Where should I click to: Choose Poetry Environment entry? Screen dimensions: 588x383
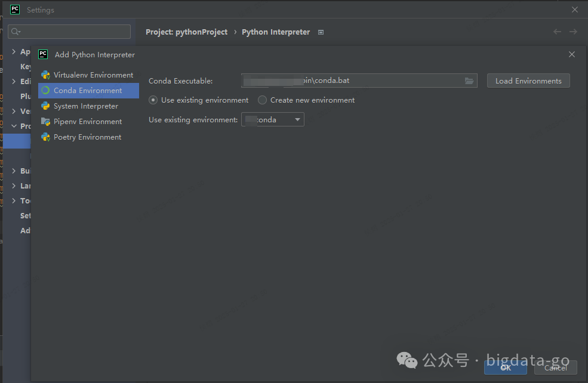[88, 137]
